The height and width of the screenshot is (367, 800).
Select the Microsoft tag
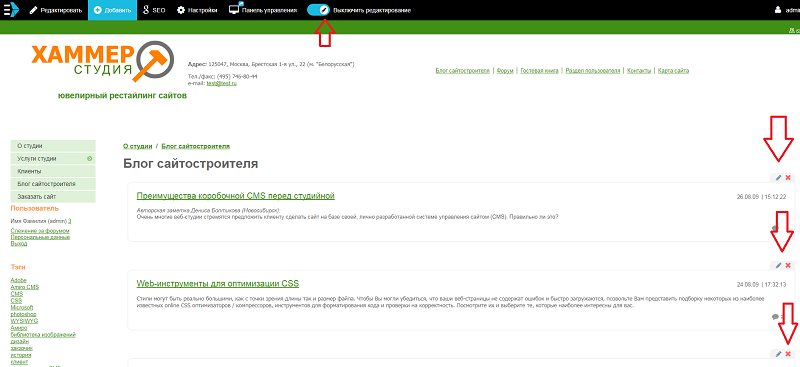22,308
